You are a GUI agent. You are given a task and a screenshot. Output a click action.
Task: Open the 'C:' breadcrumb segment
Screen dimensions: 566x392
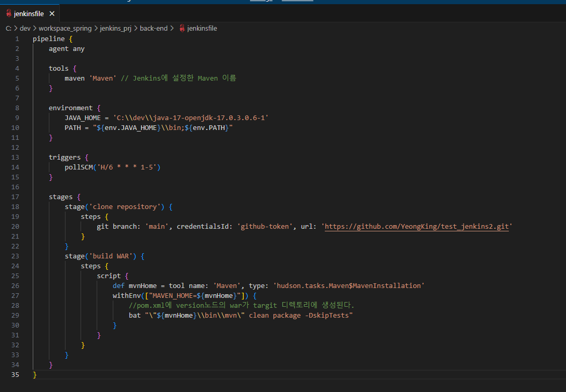tap(9, 28)
